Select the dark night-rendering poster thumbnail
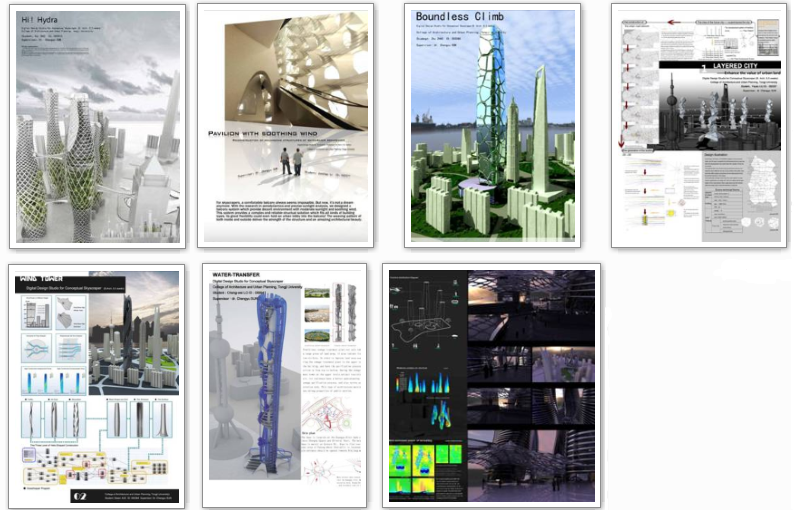 [x=492, y=385]
